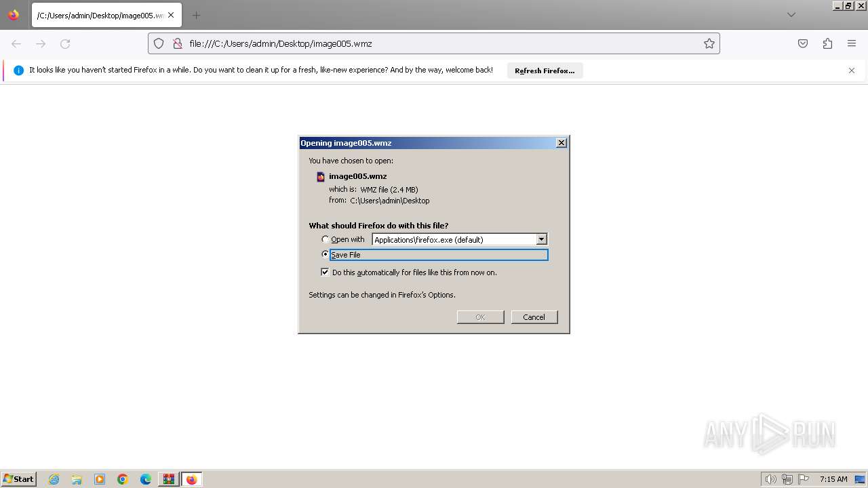
Task: Click the info icon in notification bar
Action: pos(18,70)
